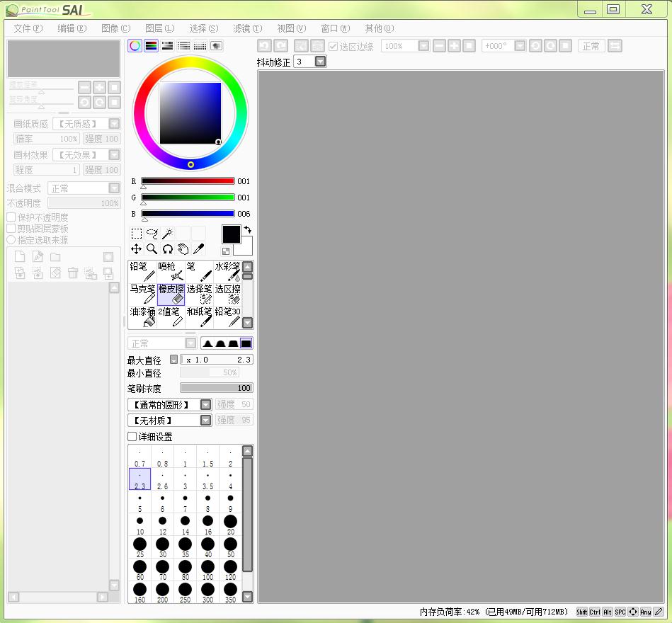
Task: Expand the 【通常的圆形】 brush shape dropdown
Action: [205, 404]
